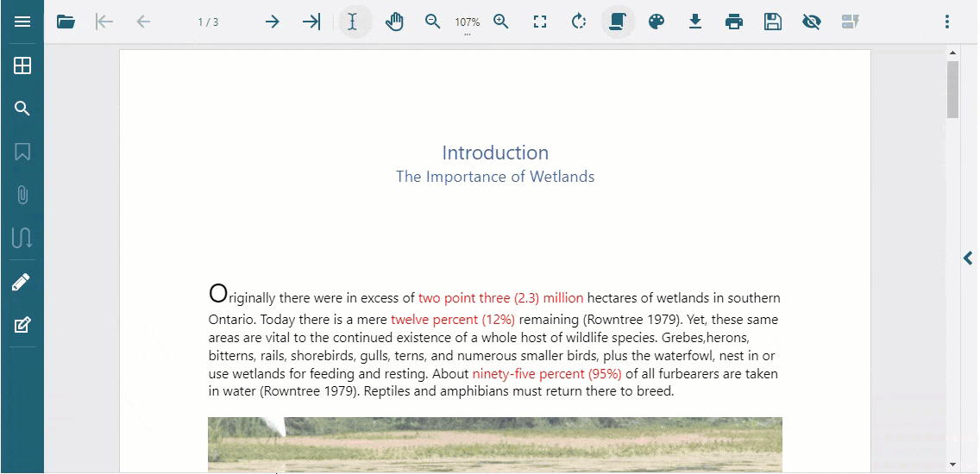980x474 pixels.
Task: Click the disabled redaction toolbar icon
Action: tap(850, 22)
